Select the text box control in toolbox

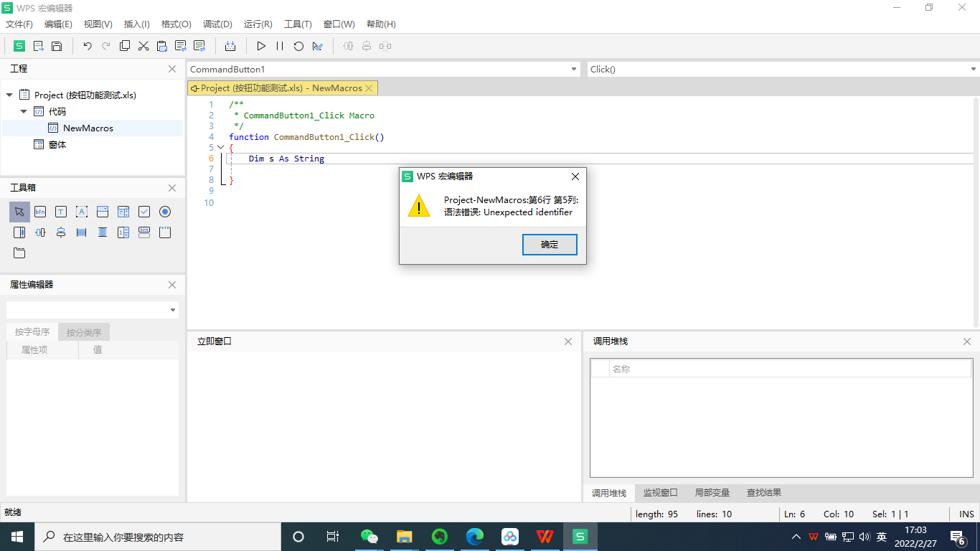pos(61,212)
